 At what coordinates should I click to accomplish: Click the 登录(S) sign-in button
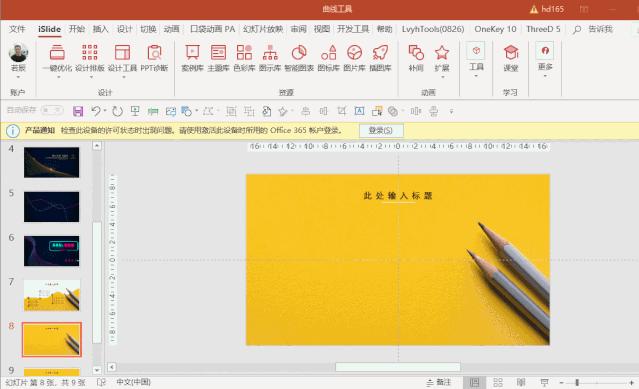click(381, 130)
